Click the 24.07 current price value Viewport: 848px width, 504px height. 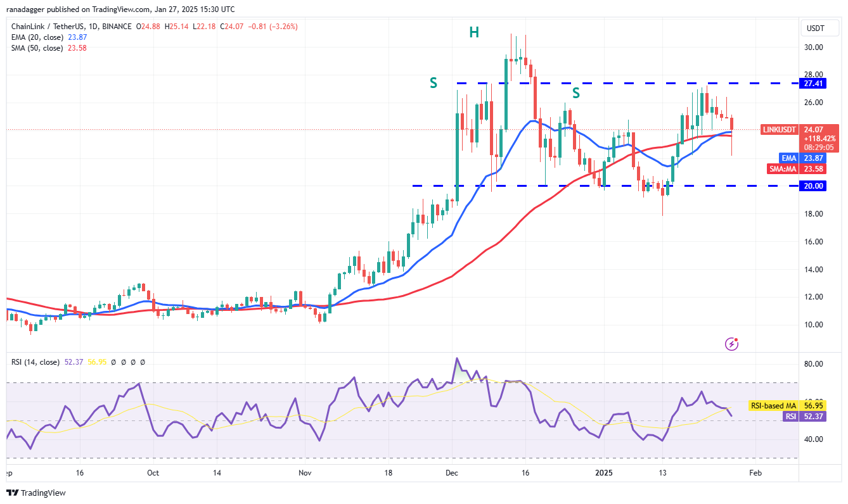pos(814,129)
